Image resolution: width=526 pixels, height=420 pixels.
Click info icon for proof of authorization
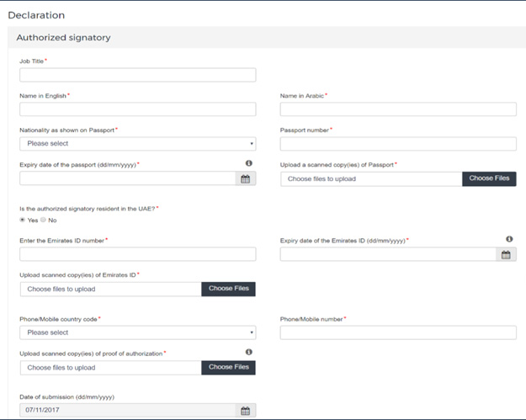pyautogui.click(x=249, y=352)
